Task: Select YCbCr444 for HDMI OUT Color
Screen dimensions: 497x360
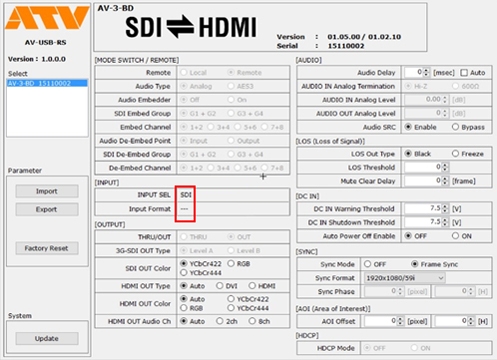Action: click(231, 308)
